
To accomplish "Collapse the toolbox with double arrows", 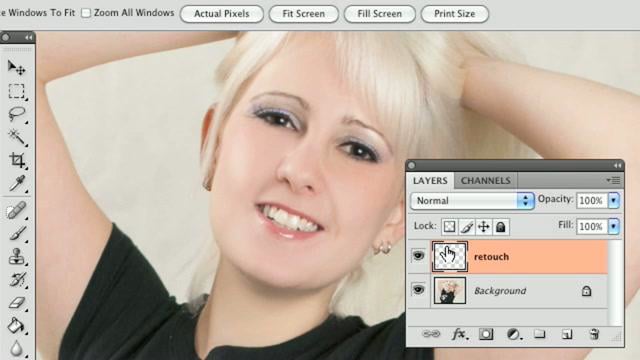I will [x=28, y=38].
